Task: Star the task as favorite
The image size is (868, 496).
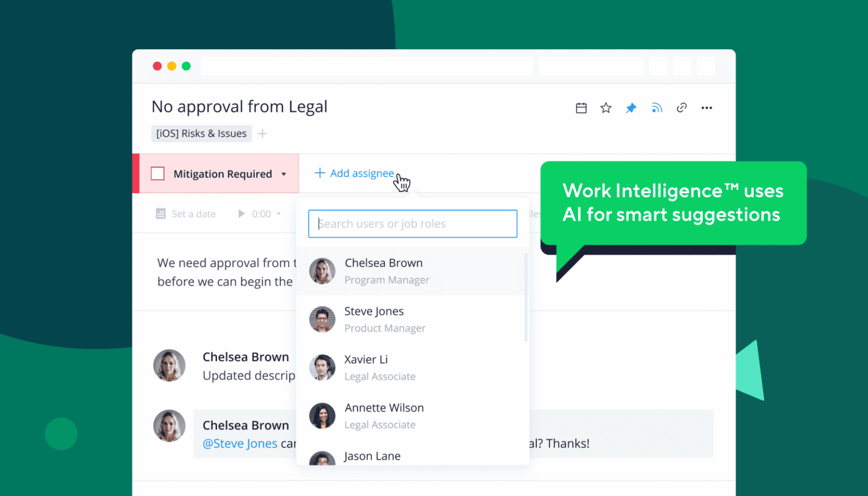Action: 606,108
